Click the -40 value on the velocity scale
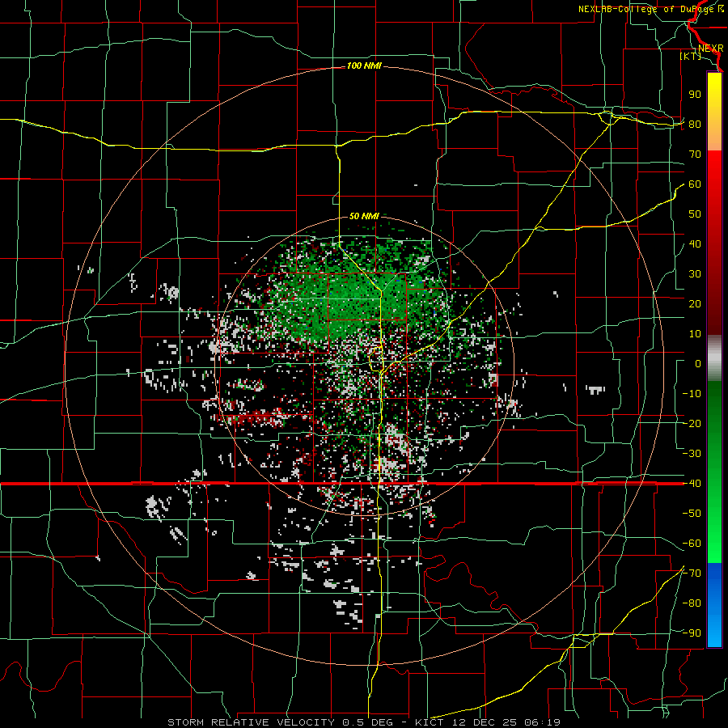 (x=692, y=484)
